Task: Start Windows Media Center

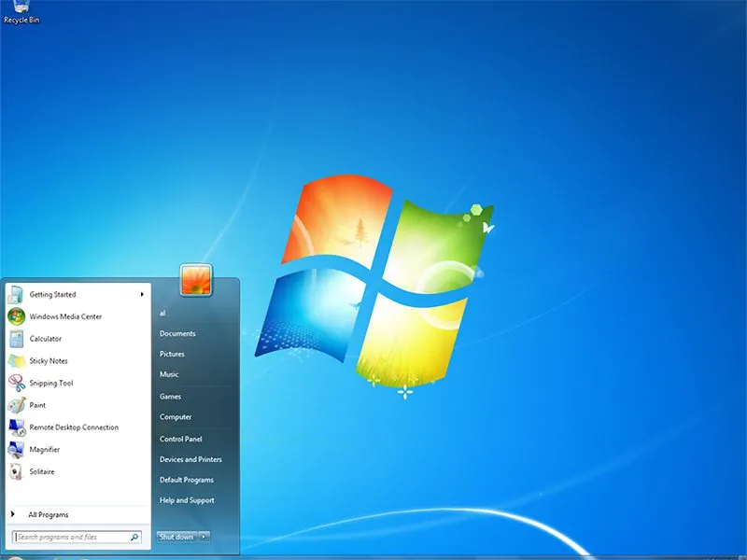Action: [x=65, y=316]
